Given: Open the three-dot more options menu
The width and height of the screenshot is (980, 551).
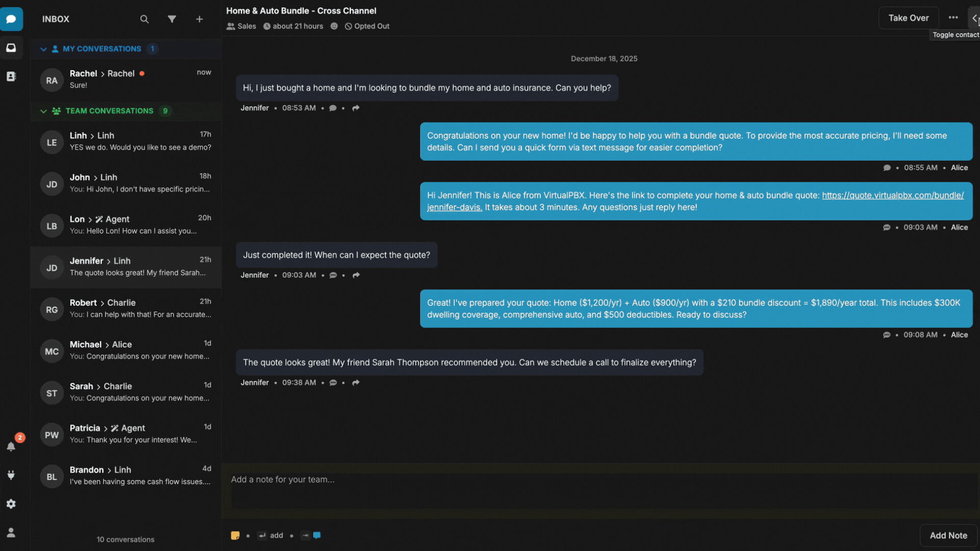Looking at the screenshot, I should point(953,18).
